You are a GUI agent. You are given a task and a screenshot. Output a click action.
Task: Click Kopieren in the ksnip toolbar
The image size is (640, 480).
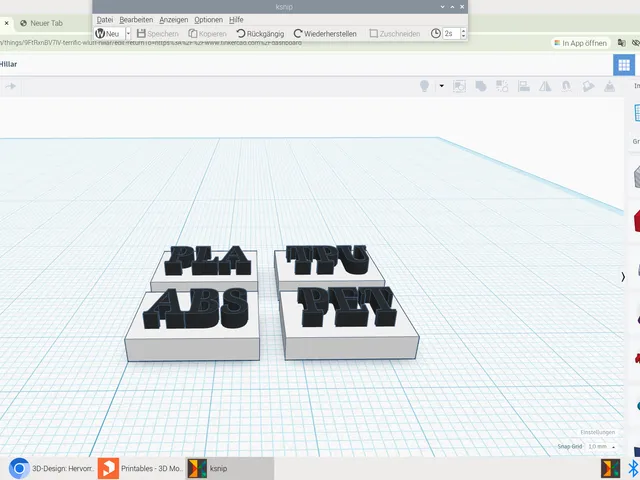click(x=207, y=33)
